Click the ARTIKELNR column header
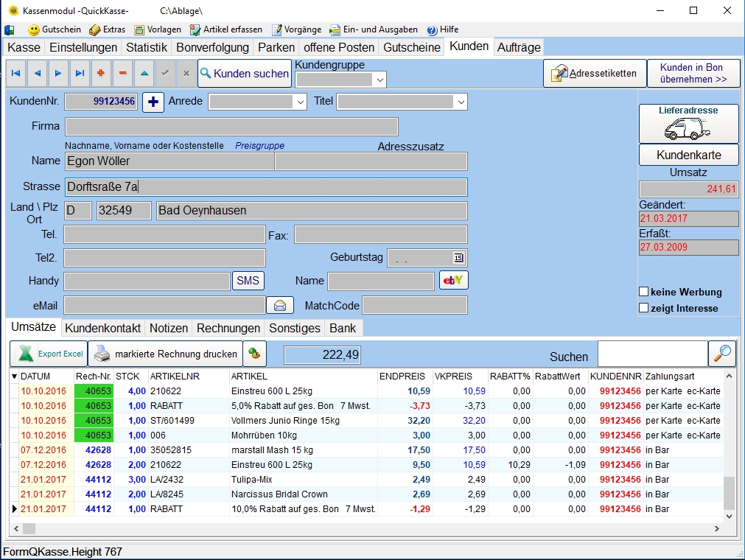745x560 pixels. tap(189, 377)
